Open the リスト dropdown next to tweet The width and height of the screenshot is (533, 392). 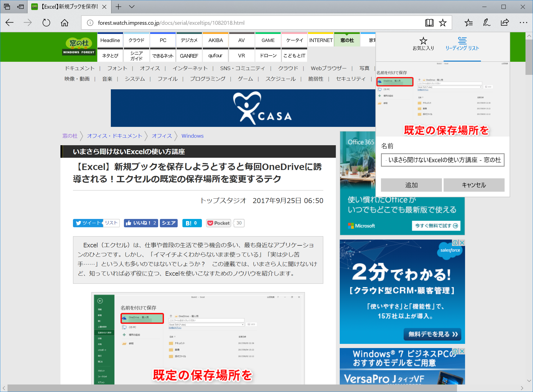click(x=111, y=223)
